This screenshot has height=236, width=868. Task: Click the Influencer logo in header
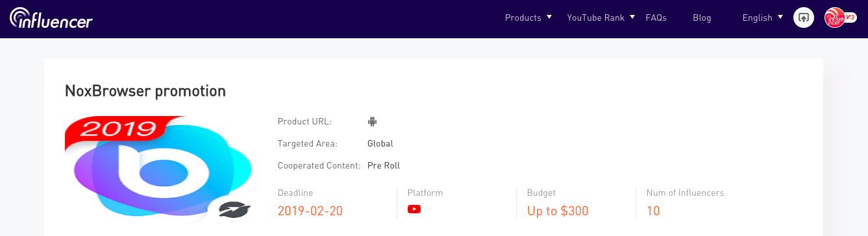(x=51, y=18)
